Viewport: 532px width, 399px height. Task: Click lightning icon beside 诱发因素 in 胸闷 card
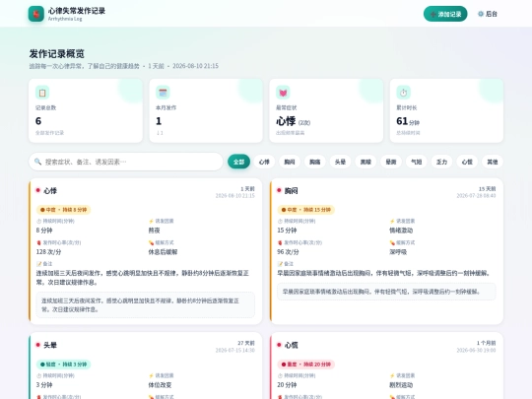click(x=392, y=222)
